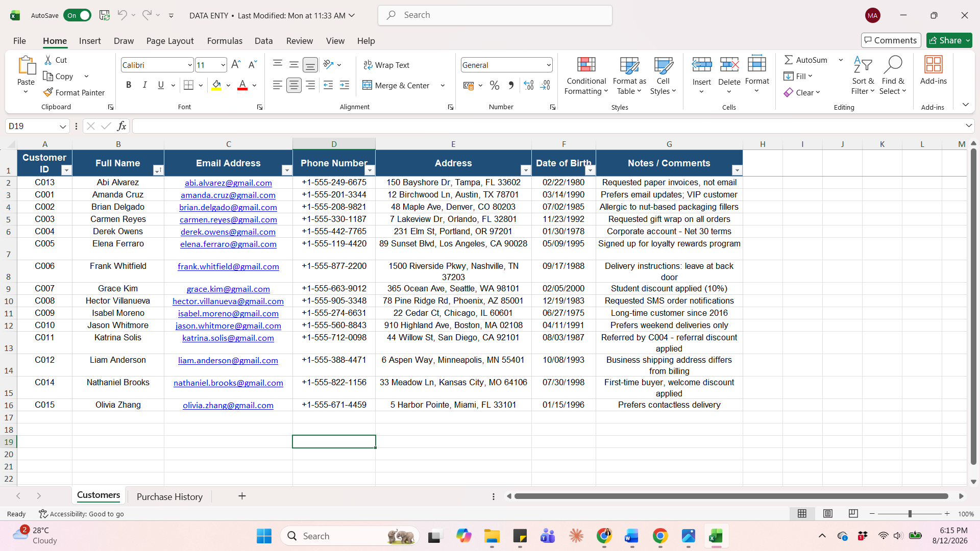Open Insert Function fx button
The height and width of the screenshot is (551, 980).
click(121, 126)
